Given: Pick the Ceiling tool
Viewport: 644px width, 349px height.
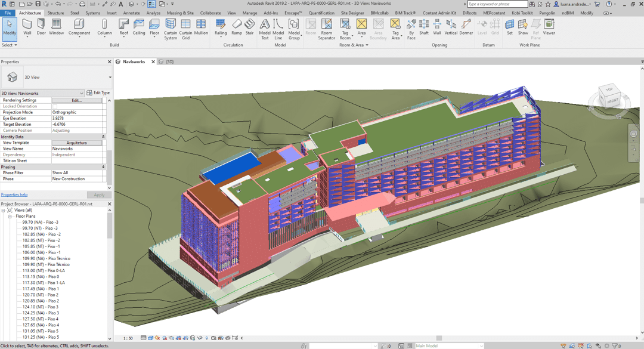Looking at the screenshot, I should pyautogui.click(x=138, y=27).
